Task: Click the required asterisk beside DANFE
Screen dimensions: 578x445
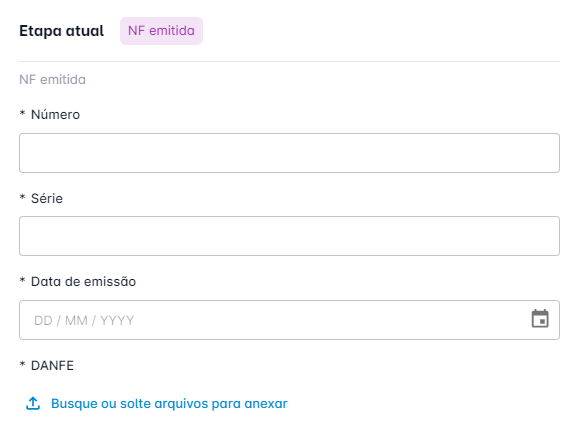Action: click(x=22, y=364)
